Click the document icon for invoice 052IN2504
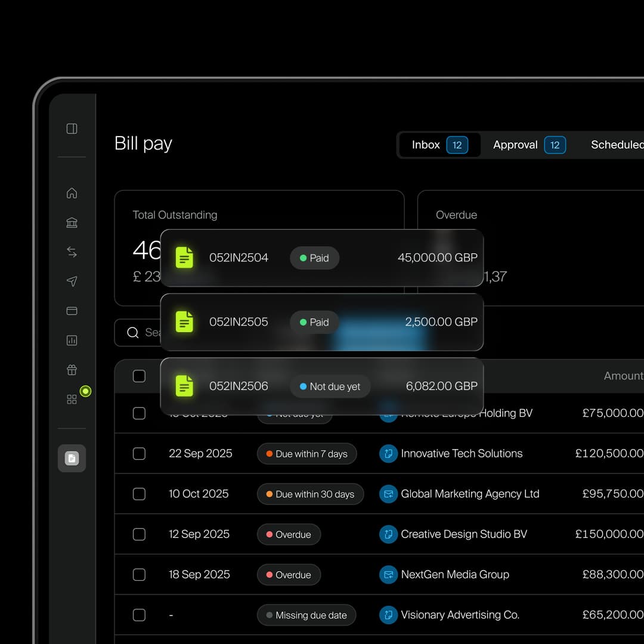 coord(184,258)
